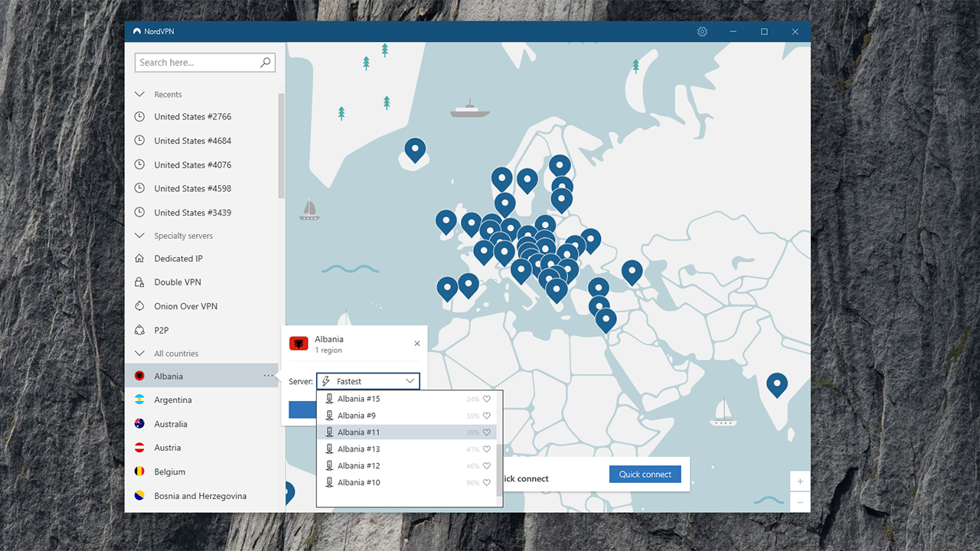Choose Albania #15 from server list
The image size is (980, 551).
[407, 399]
